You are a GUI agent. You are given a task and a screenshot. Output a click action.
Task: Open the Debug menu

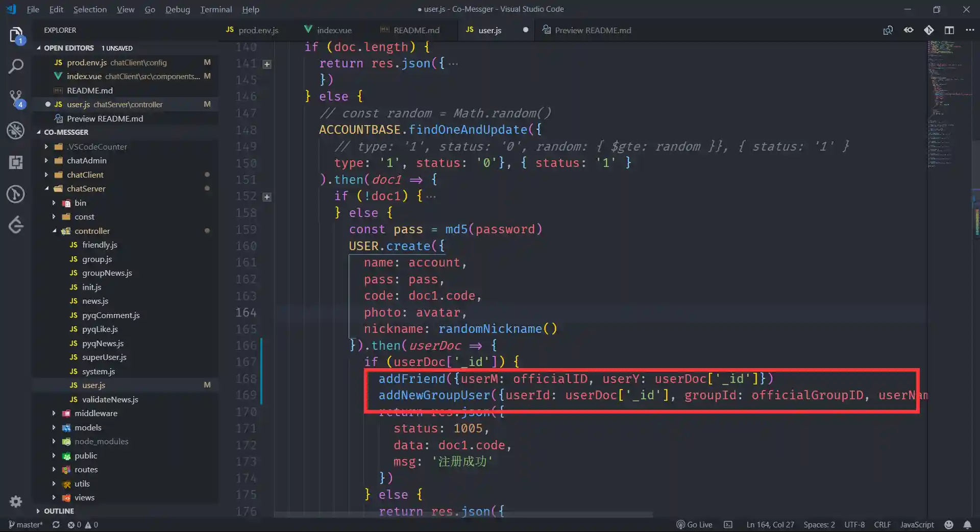click(x=177, y=9)
